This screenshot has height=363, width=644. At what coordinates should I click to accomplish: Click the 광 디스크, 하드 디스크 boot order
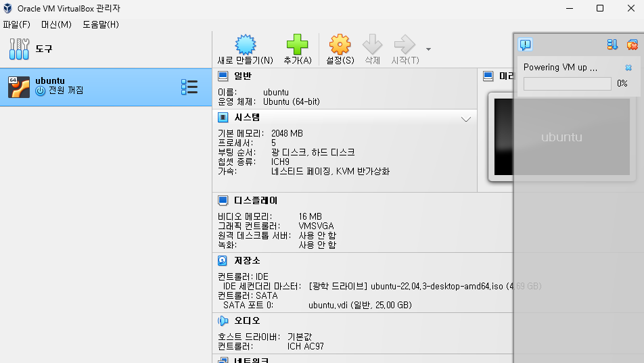tap(313, 152)
